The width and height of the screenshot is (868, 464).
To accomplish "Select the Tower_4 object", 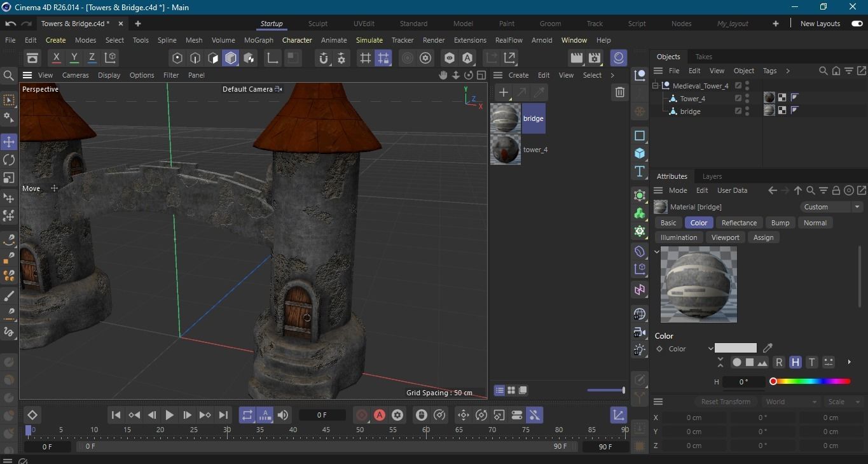I will click(x=692, y=99).
